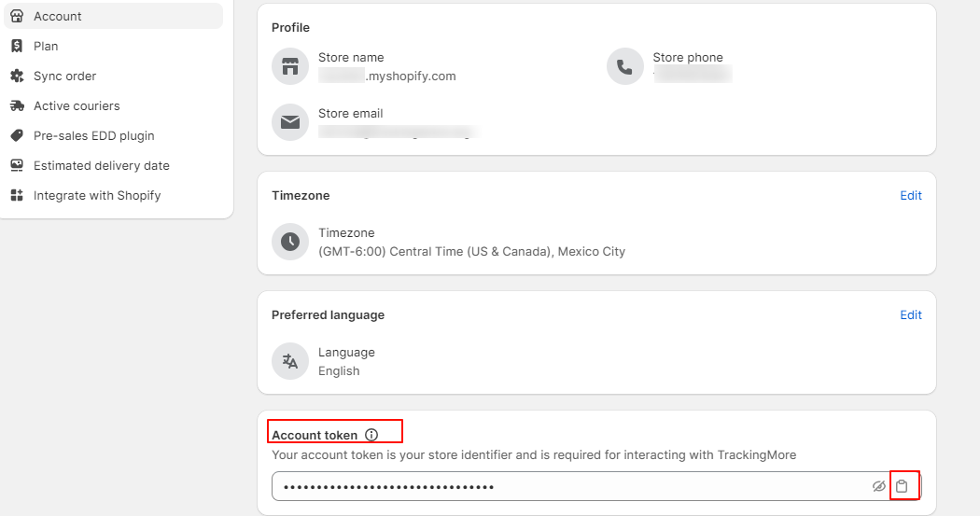
Task: Click the Integrate with Shopify apps icon
Action: click(17, 196)
